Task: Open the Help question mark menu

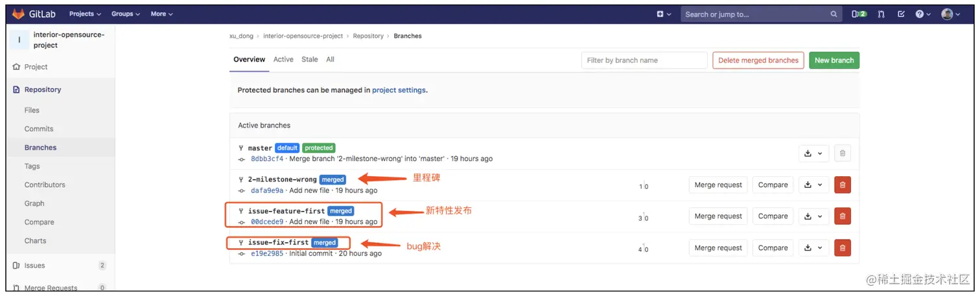Action: click(x=923, y=14)
